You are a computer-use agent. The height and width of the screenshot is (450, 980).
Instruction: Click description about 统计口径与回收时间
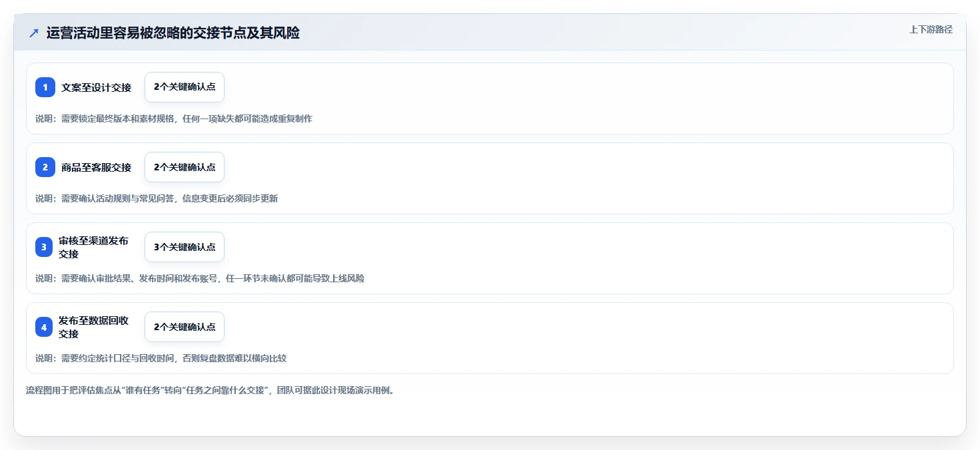coord(161,358)
